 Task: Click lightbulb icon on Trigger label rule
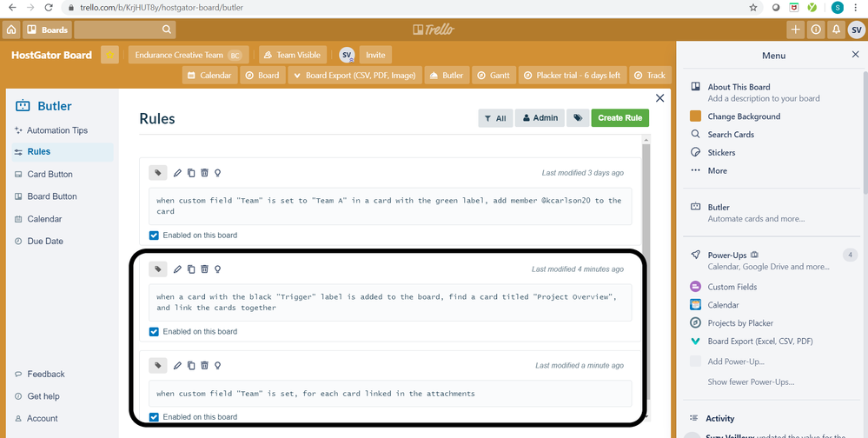[x=217, y=269]
